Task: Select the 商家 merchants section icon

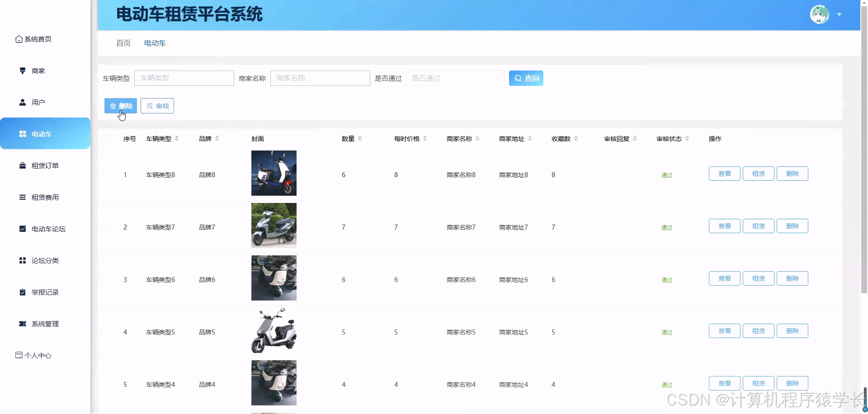Action: coord(22,71)
